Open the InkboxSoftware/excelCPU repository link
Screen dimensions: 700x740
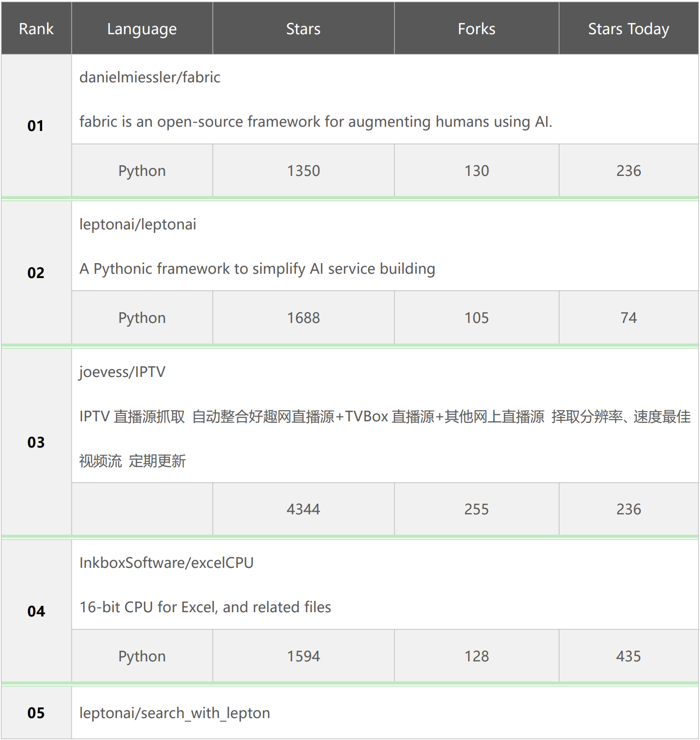[x=166, y=563]
